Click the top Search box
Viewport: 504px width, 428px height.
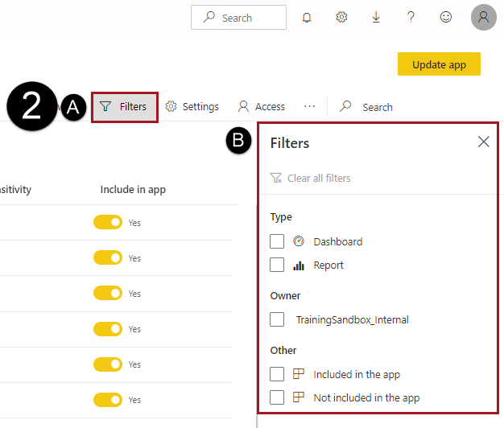click(238, 18)
